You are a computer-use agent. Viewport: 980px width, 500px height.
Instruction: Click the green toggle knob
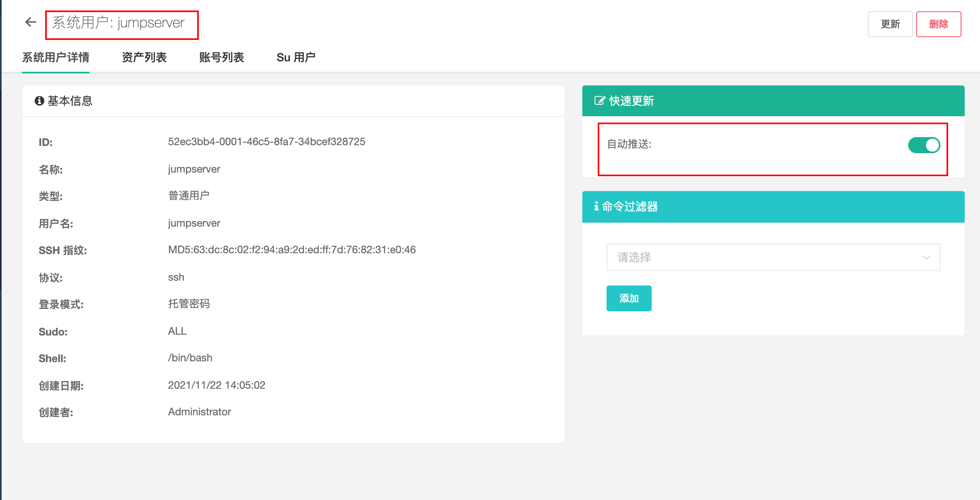(x=932, y=145)
